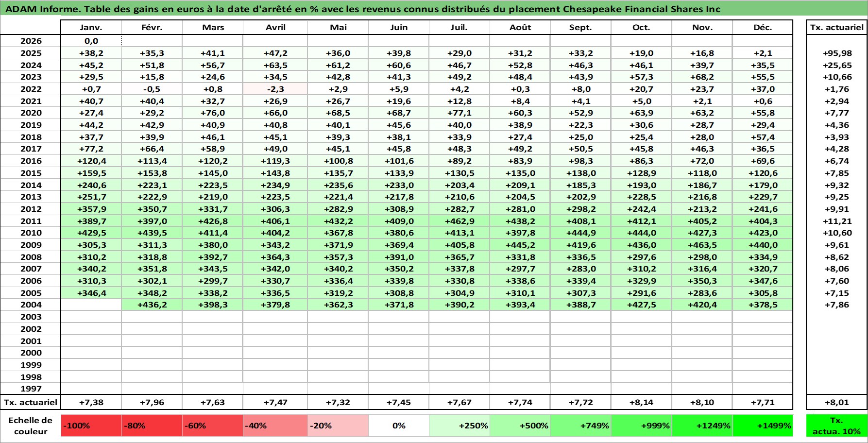Image resolution: width=868 pixels, height=443 pixels.
Task: Select the 2004 row label
Action: coord(31,305)
